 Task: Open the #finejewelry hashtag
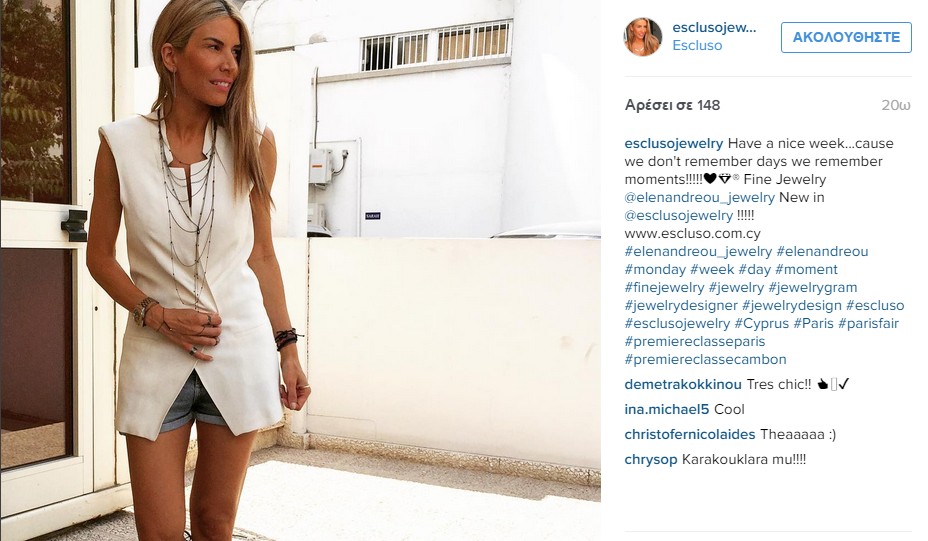tap(665, 288)
